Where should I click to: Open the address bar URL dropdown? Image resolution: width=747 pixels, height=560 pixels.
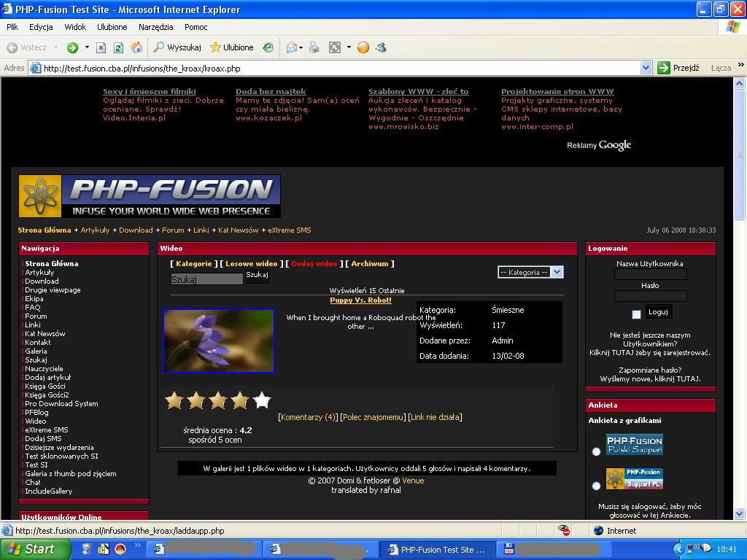[x=646, y=68]
